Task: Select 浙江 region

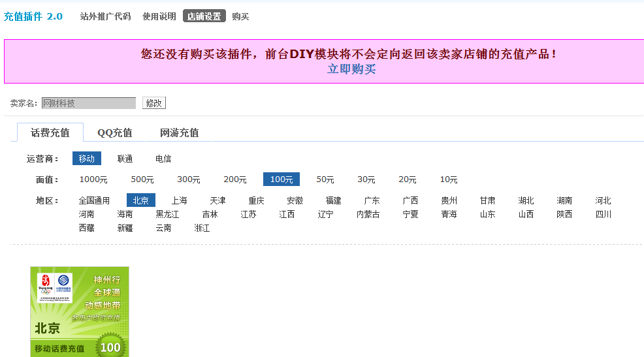Action: click(x=202, y=228)
